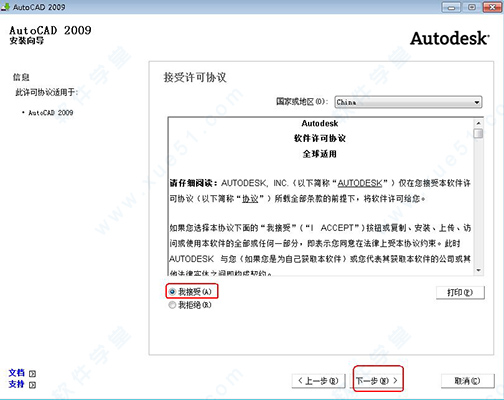Click the AutoCAD 2009 installer icon in title bar
Image resolution: width=504 pixels, height=400 pixels.
(x=5, y=7)
